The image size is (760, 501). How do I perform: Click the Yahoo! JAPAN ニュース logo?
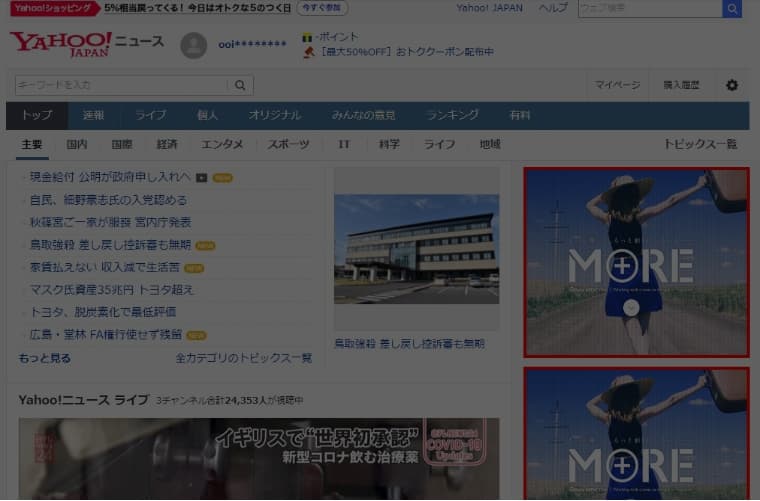[87, 45]
